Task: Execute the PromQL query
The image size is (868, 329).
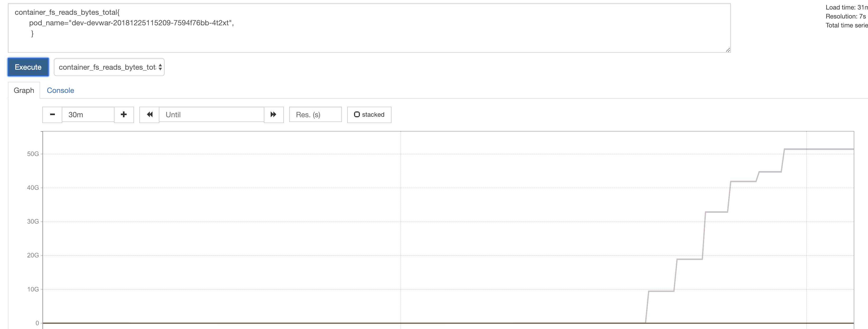Action: coord(28,67)
